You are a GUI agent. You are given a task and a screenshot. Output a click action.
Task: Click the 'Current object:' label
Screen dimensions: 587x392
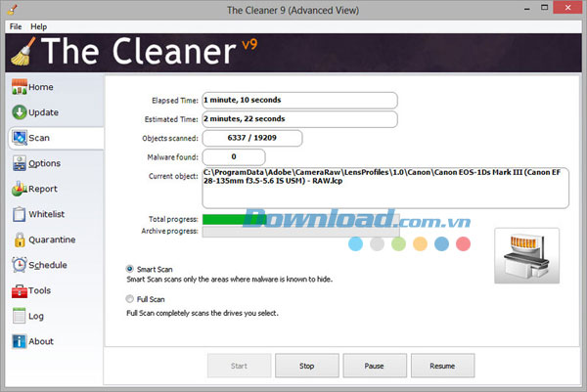click(x=173, y=176)
